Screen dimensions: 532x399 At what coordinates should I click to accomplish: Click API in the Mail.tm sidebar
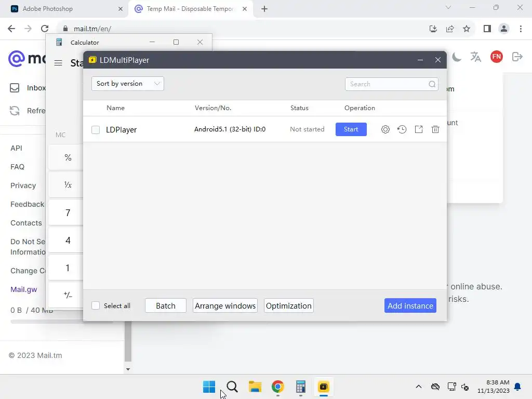coord(16,148)
